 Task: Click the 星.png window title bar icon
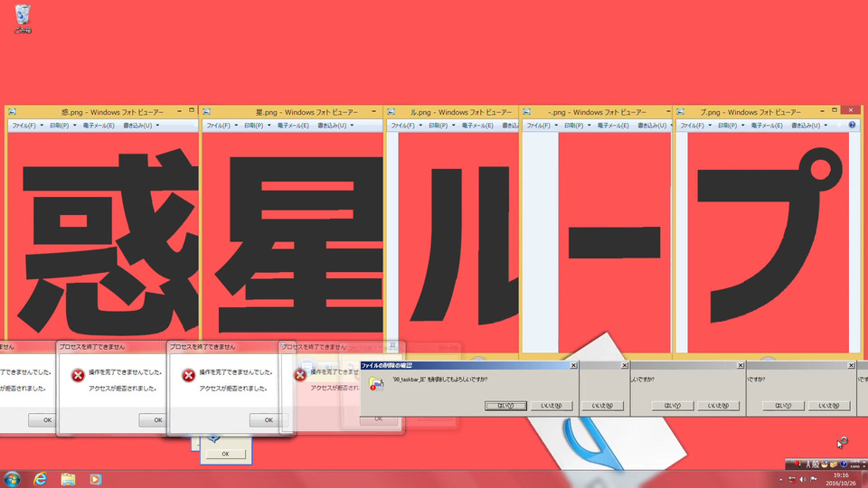(206, 112)
